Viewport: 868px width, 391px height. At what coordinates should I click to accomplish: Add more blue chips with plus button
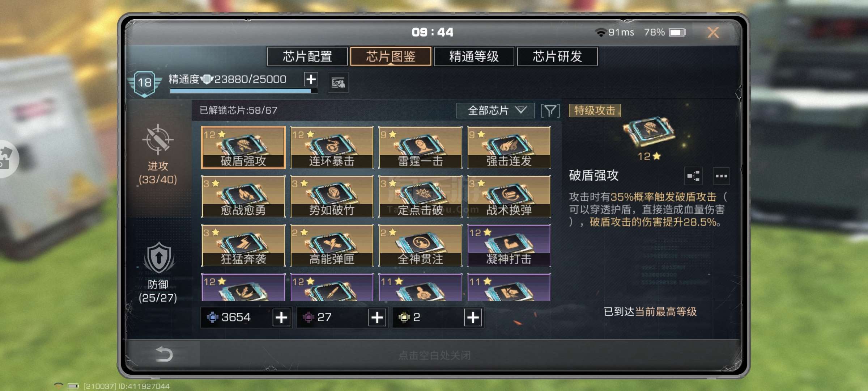[x=281, y=318]
